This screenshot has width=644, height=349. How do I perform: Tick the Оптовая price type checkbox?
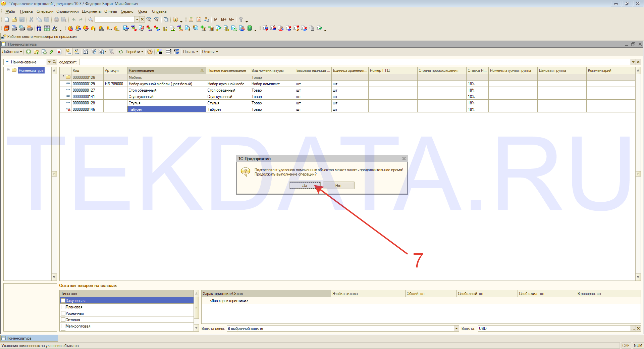(63, 320)
